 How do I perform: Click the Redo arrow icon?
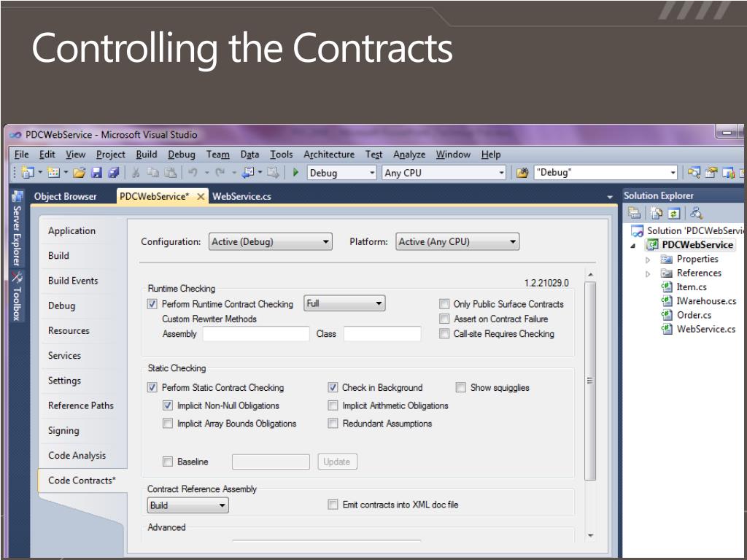pyautogui.click(x=220, y=172)
